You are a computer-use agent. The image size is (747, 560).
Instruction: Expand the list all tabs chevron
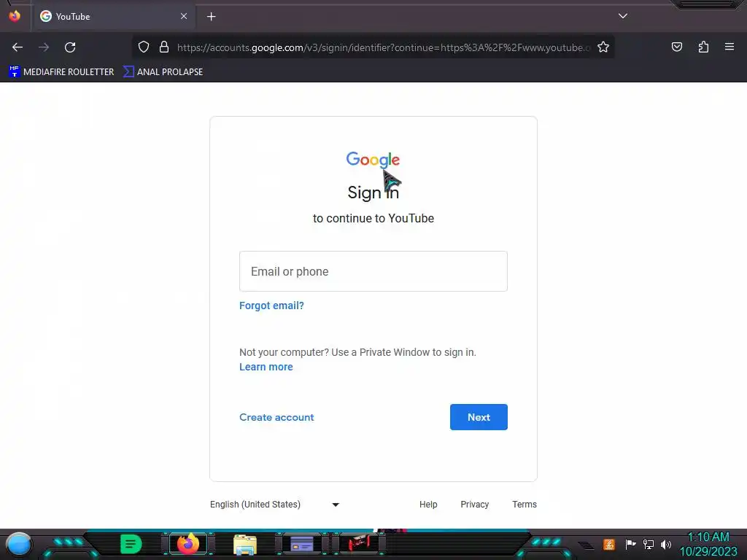tap(623, 16)
